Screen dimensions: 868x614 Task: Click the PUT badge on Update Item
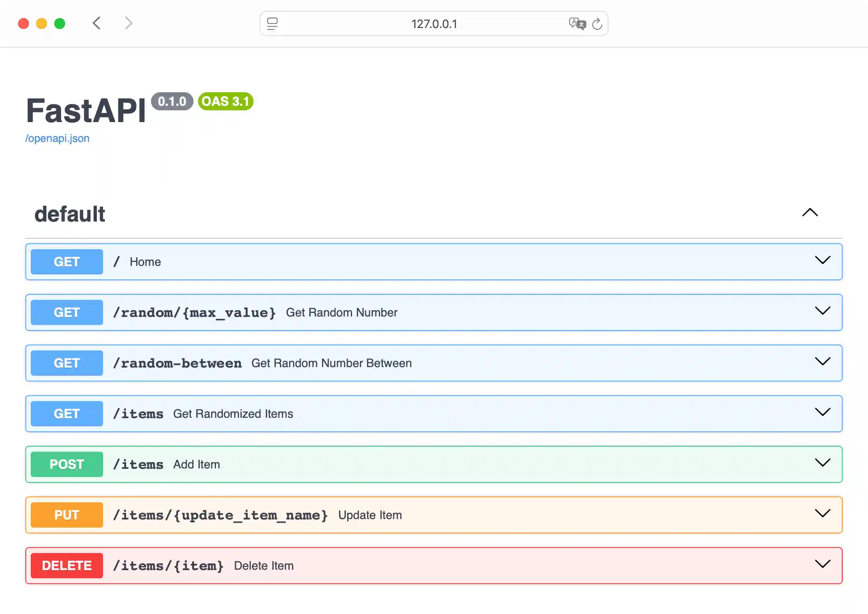[66, 515]
